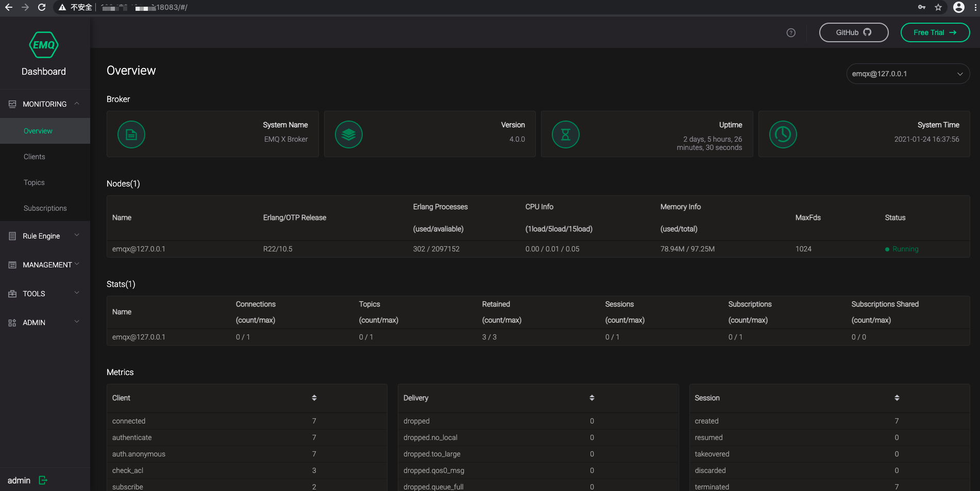Click the check_acl metric row
The width and height of the screenshot is (980, 491).
pos(247,470)
